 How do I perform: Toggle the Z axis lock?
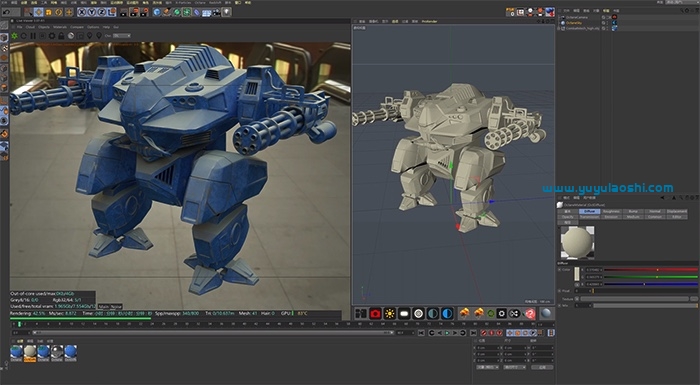[x=101, y=12]
